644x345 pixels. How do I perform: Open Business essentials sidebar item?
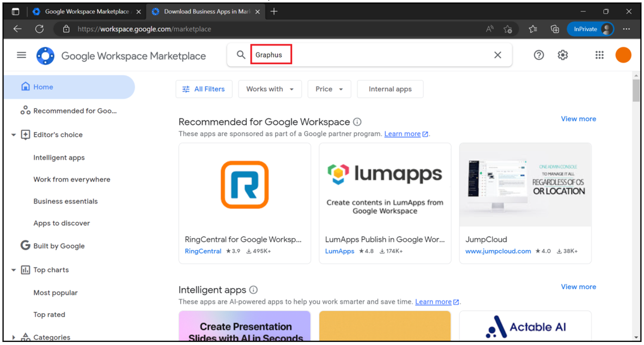point(65,202)
